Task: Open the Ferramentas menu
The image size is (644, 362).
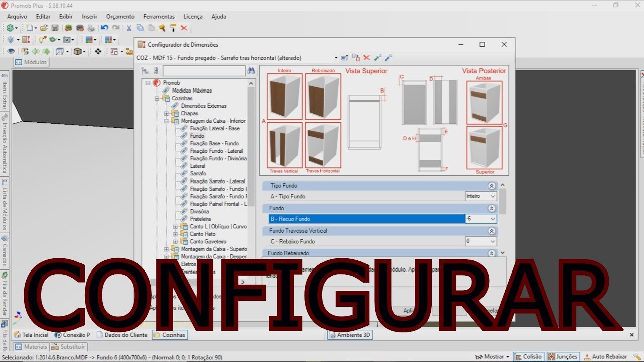Action: 159,16
